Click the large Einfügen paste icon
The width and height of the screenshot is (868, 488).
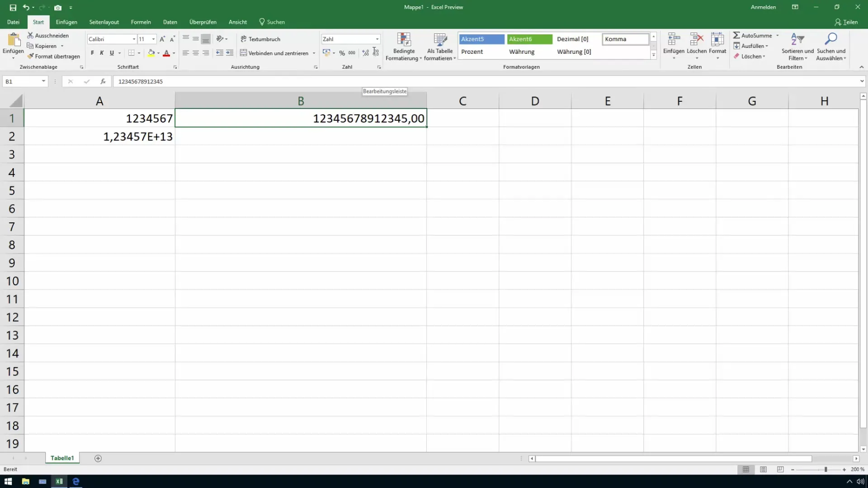click(14, 40)
